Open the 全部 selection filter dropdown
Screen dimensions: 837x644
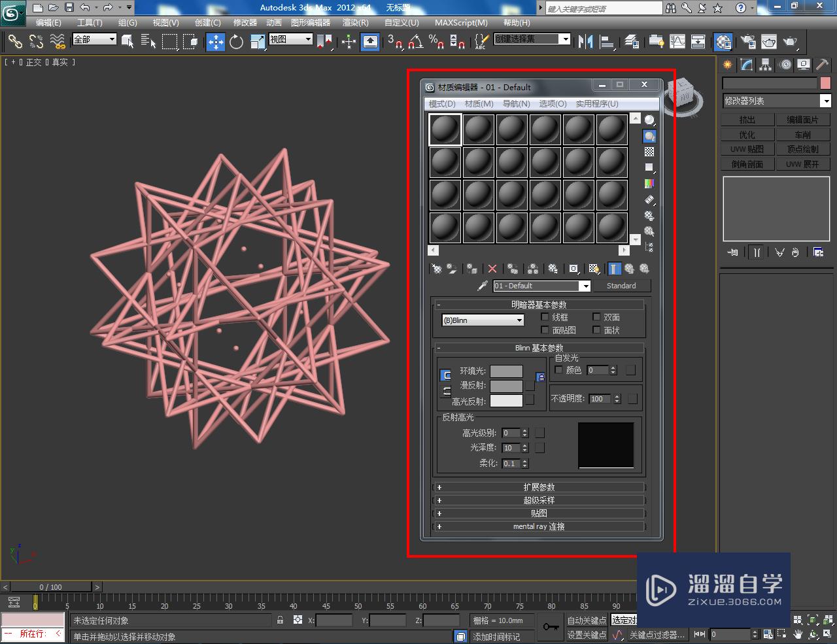pos(94,39)
